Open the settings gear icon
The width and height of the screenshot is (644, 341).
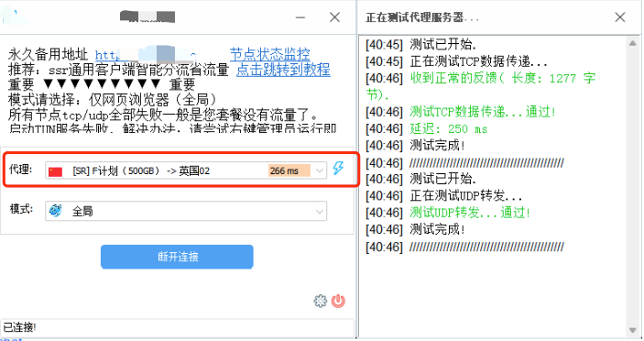[x=321, y=302]
